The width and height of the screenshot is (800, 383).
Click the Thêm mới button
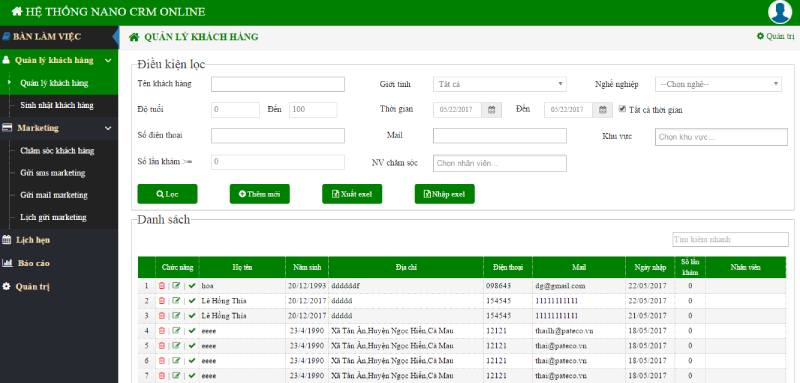click(x=260, y=194)
